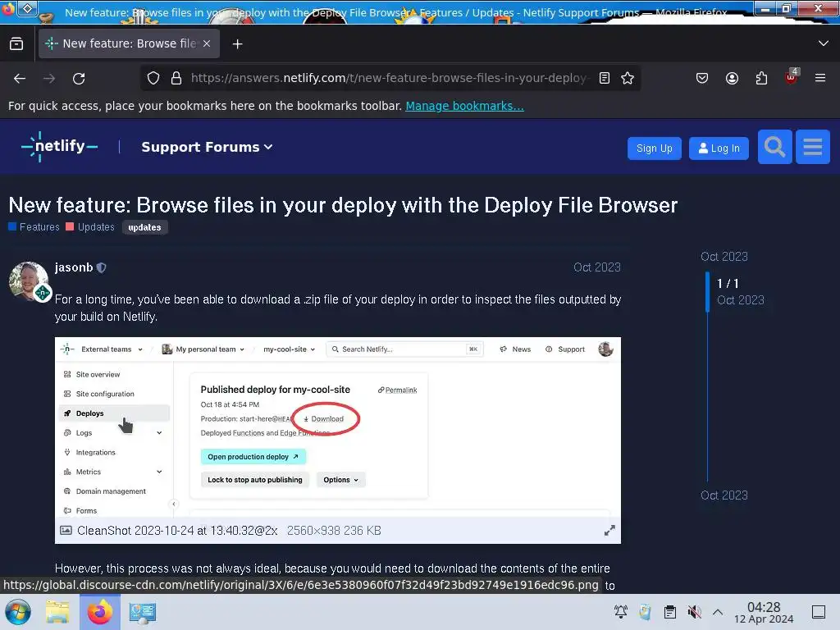Open the extensions puzzle icon
This screenshot has height=630, width=840.
click(x=761, y=78)
